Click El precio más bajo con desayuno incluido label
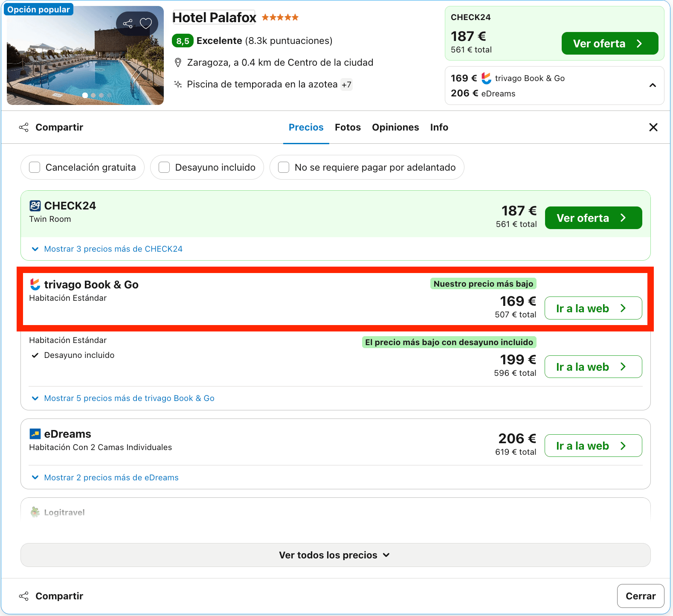This screenshot has width=673, height=616. 449,342
